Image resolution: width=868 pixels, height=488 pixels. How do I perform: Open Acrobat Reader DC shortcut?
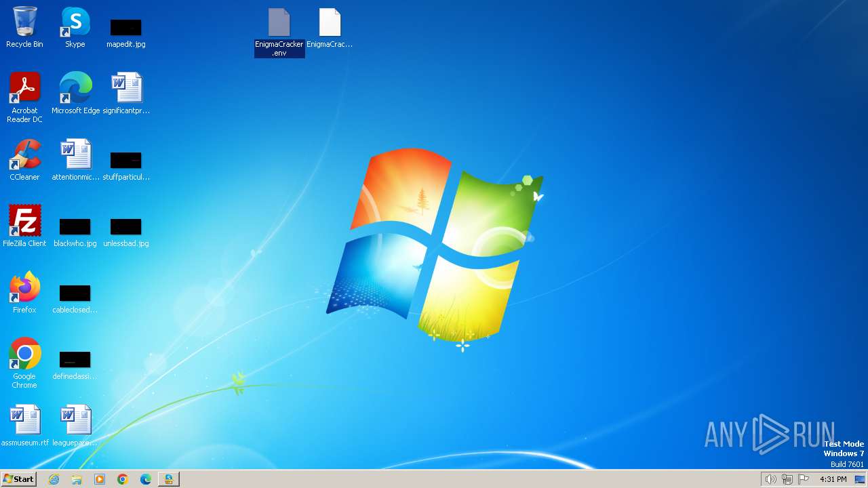(24, 98)
